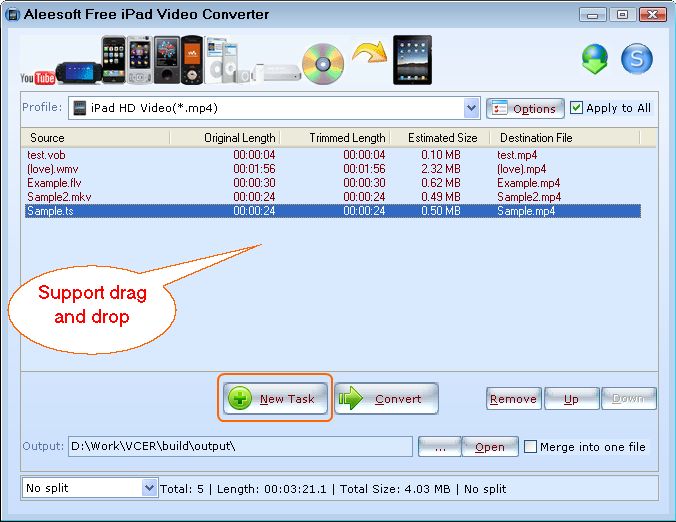
Task: Enable Merge into one file checkbox
Action: [x=530, y=447]
